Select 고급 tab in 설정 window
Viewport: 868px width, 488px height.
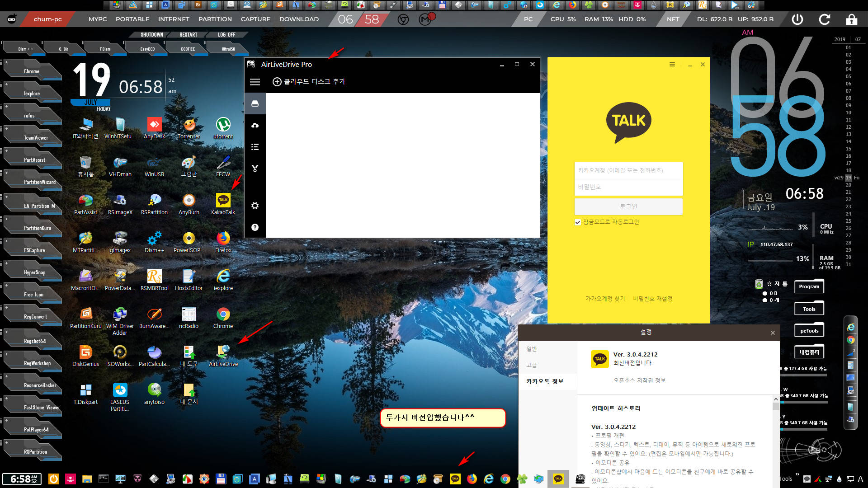[x=532, y=365]
